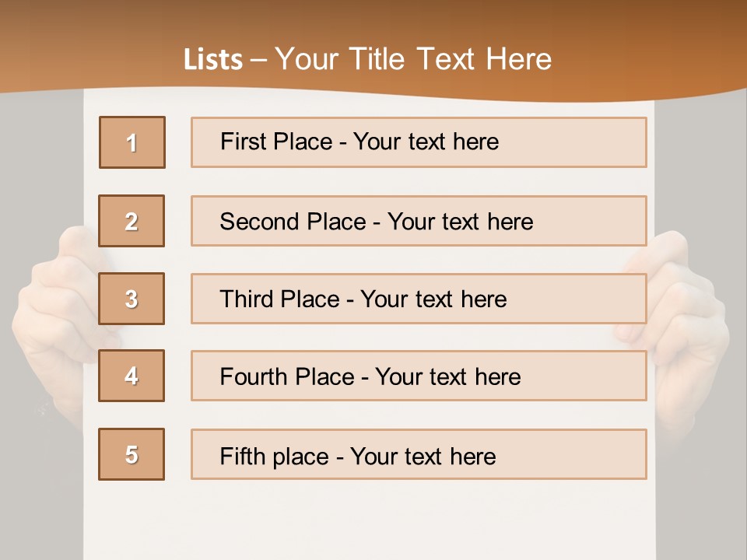This screenshot has width=747, height=560.
Task: Click the number 5 box
Action: 132,454
